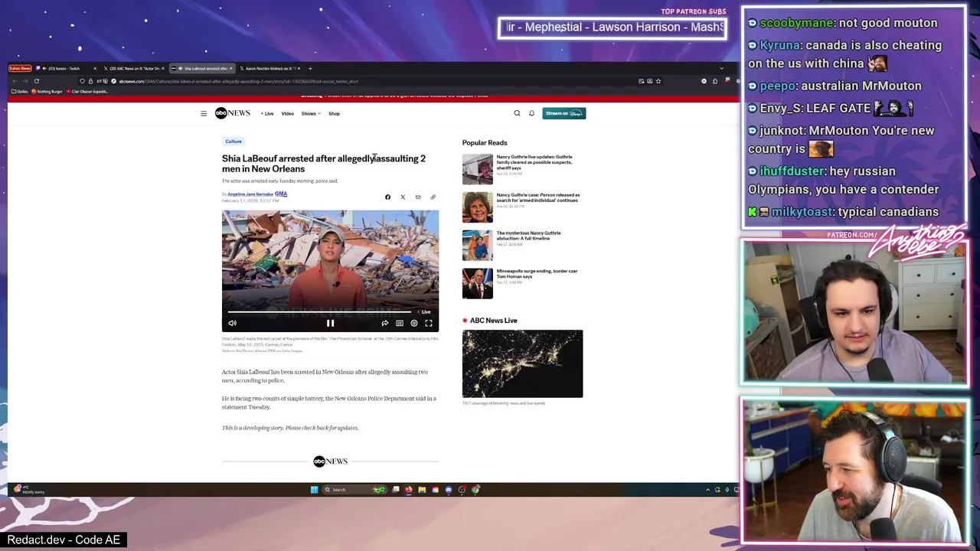Click Windows taskbar search box
The height and width of the screenshot is (551, 980).
pyautogui.click(x=354, y=490)
